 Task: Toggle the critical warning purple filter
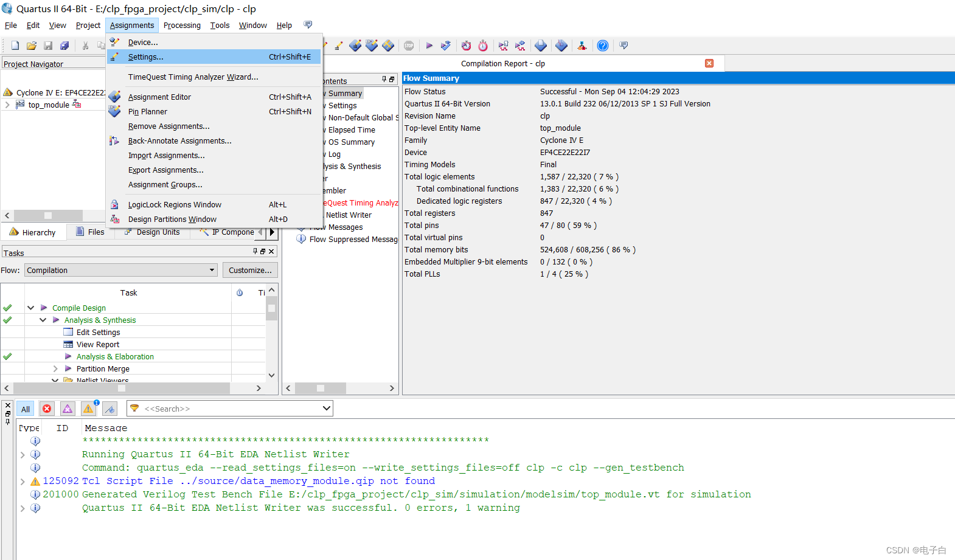click(68, 409)
